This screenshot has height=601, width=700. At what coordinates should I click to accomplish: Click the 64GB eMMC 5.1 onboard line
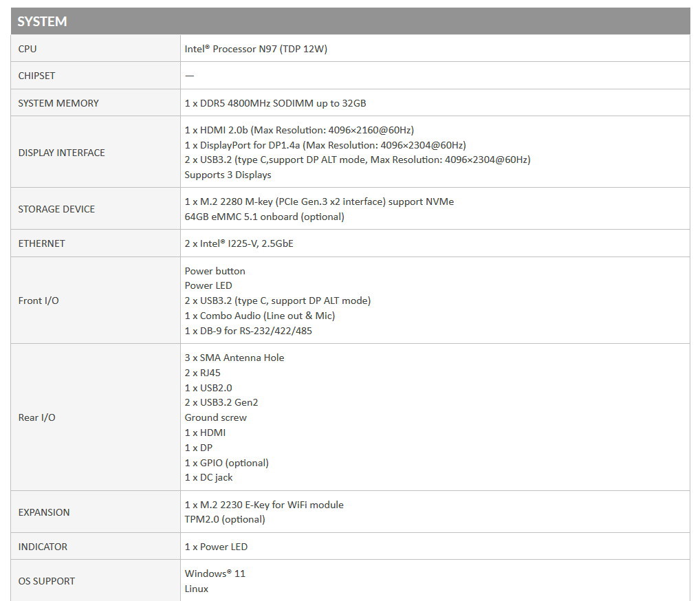pyautogui.click(x=264, y=217)
